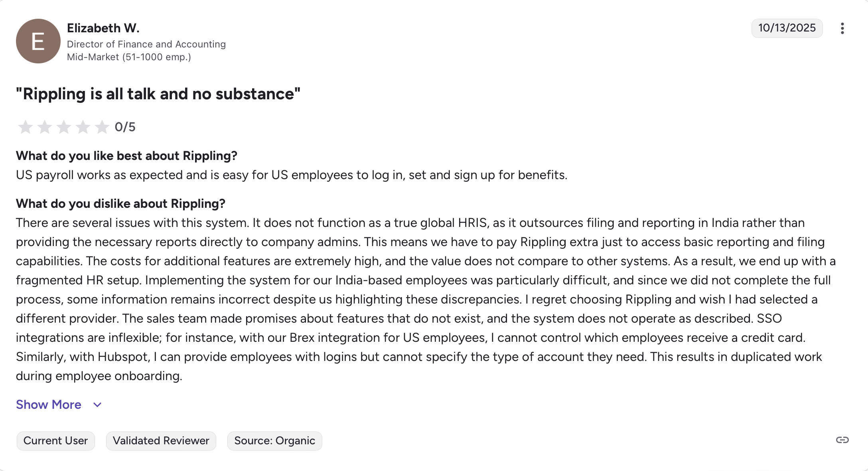Image resolution: width=868 pixels, height=471 pixels.
Task: Copy the review permalink via link icon
Action: click(842, 440)
